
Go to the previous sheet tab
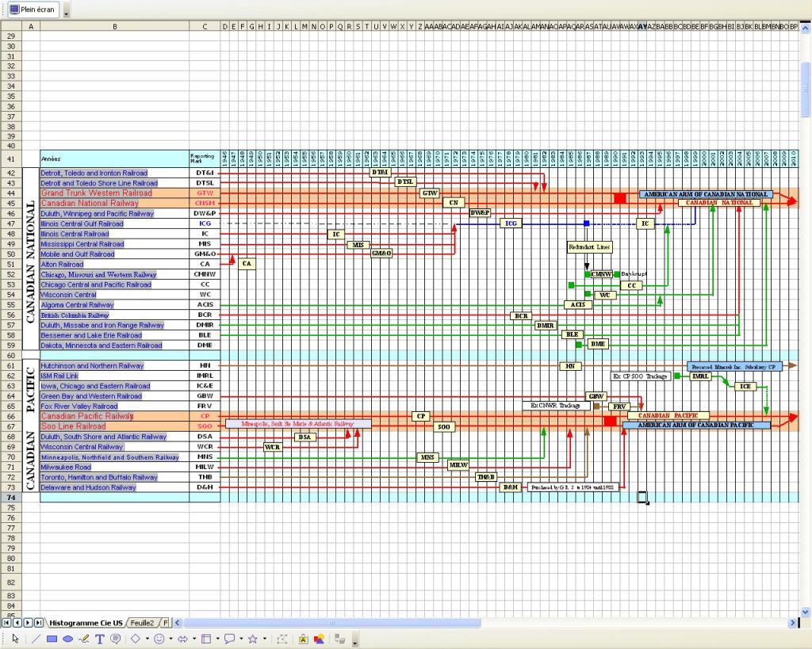(17, 623)
